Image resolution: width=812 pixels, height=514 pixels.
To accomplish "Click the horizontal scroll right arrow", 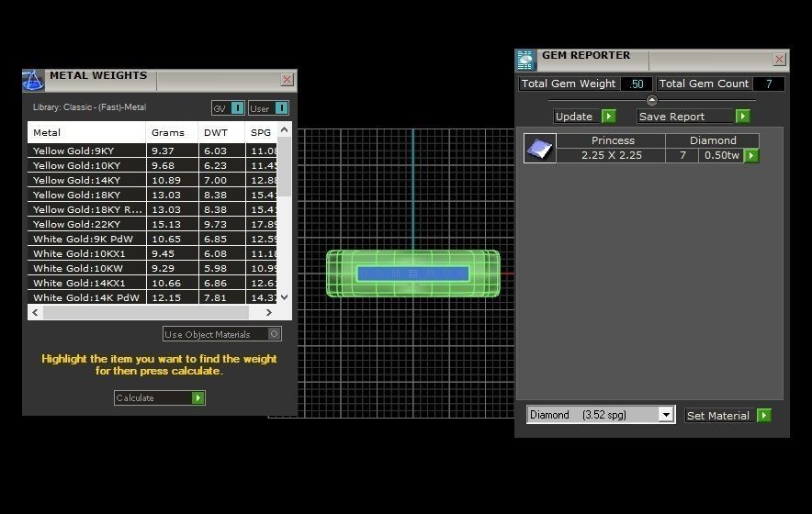I will coord(269,312).
